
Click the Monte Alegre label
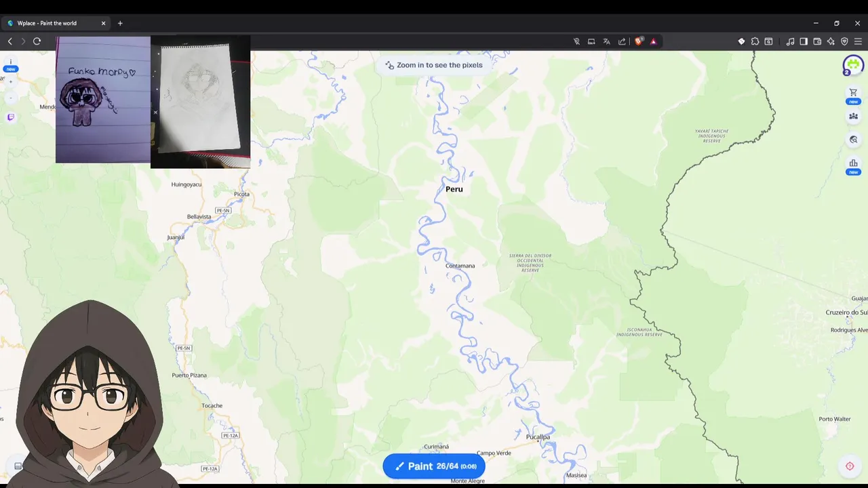[x=468, y=481]
